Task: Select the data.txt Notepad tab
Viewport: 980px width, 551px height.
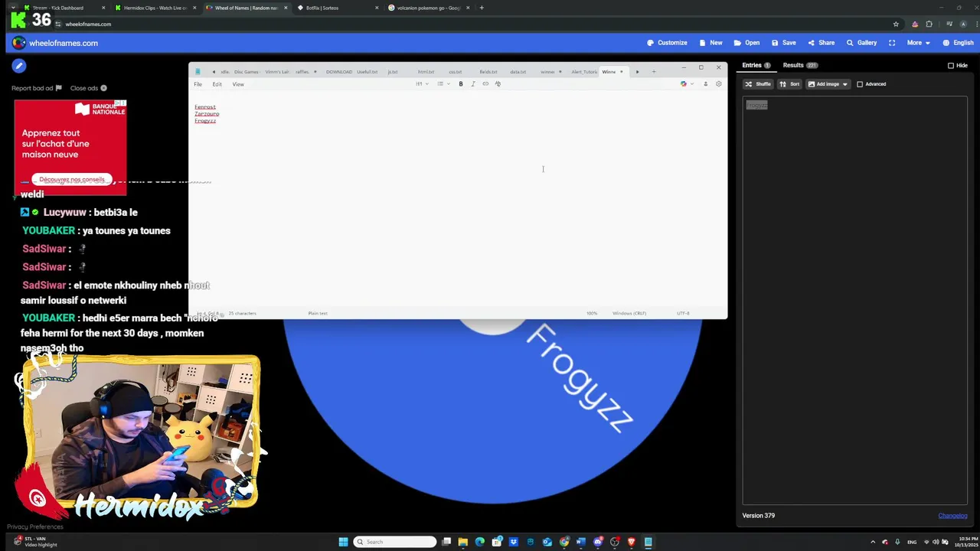Action: click(518, 72)
